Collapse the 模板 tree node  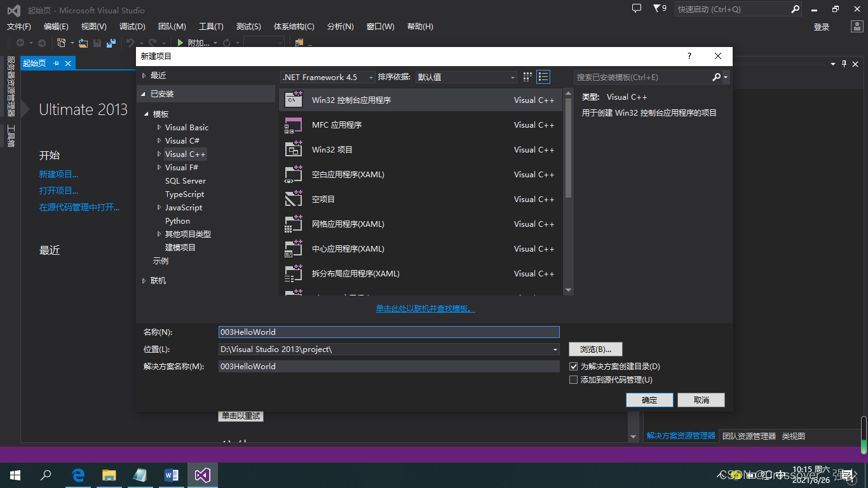pyautogui.click(x=147, y=114)
